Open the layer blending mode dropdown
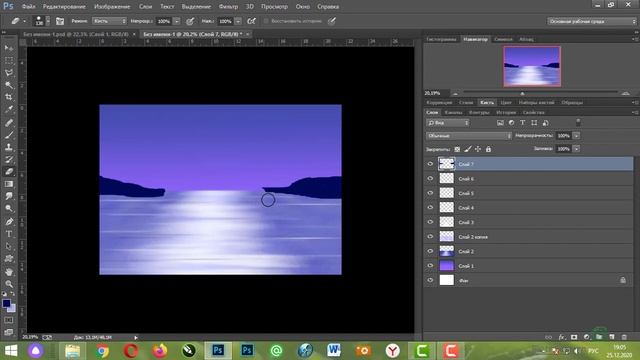 (x=469, y=136)
